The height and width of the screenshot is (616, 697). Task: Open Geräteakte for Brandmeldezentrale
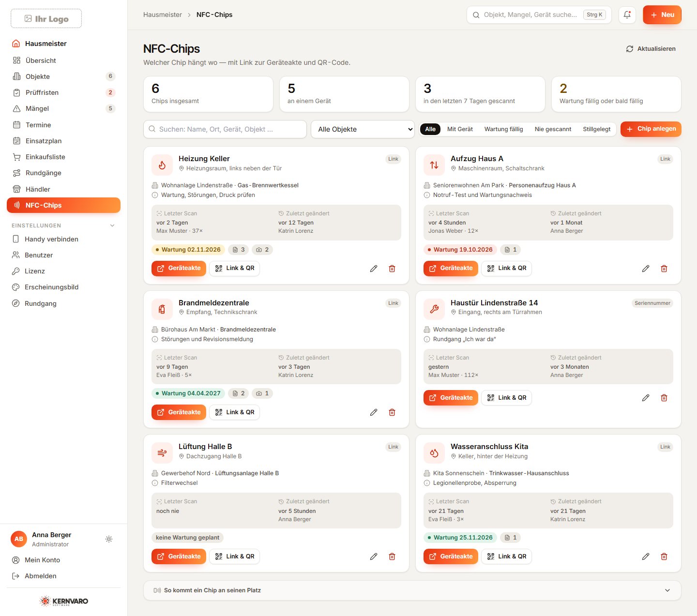[179, 412]
